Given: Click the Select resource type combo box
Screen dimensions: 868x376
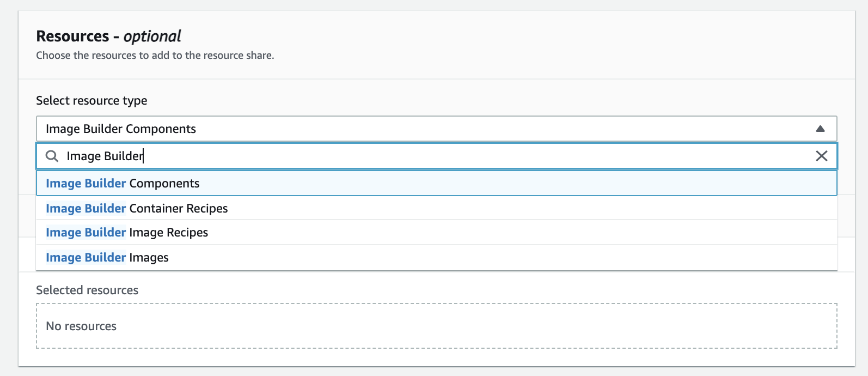Looking at the screenshot, I should coord(436,129).
